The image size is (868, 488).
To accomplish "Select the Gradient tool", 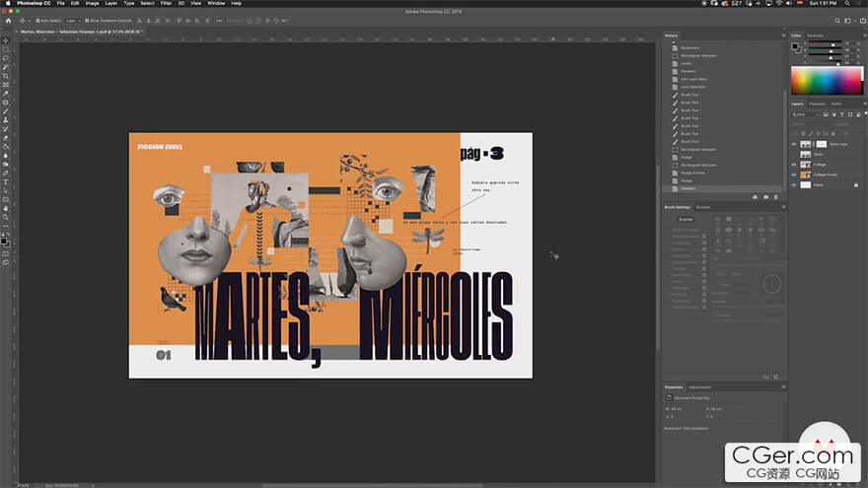I will 6,147.
